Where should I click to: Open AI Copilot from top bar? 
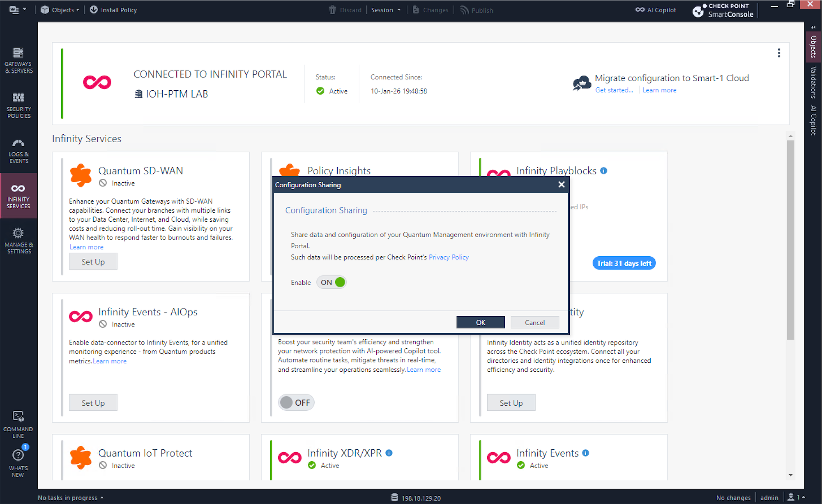[x=656, y=10]
